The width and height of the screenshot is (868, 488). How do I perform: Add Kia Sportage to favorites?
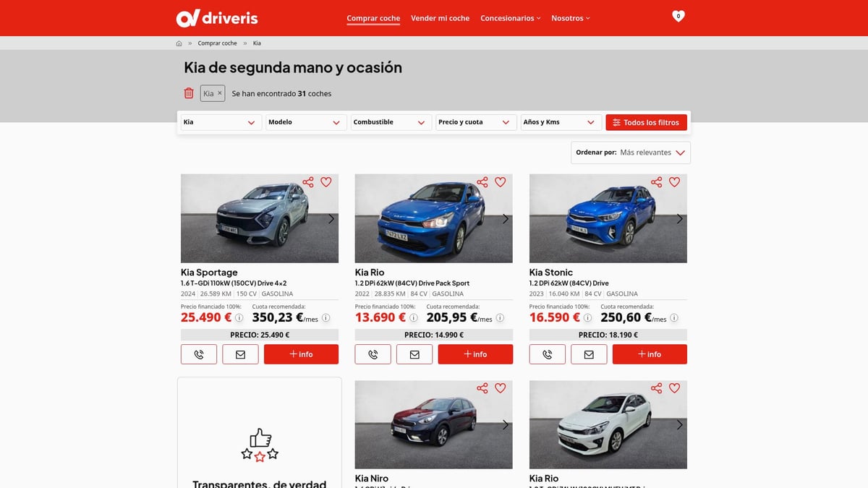point(326,182)
